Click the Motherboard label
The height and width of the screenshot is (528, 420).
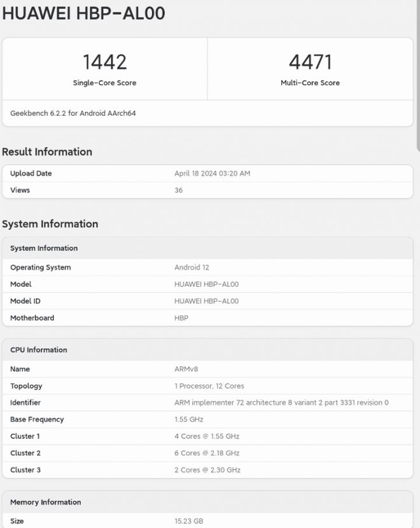tap(32, 318)
